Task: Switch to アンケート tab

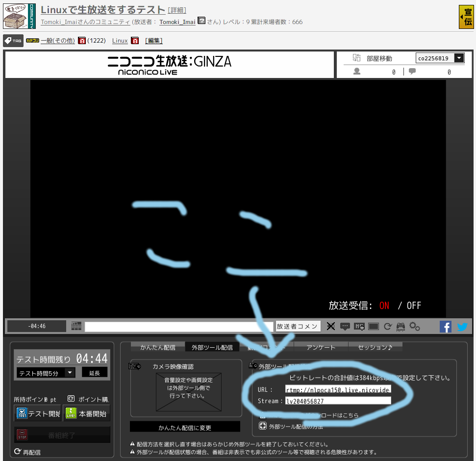Action: click(321, 347)
